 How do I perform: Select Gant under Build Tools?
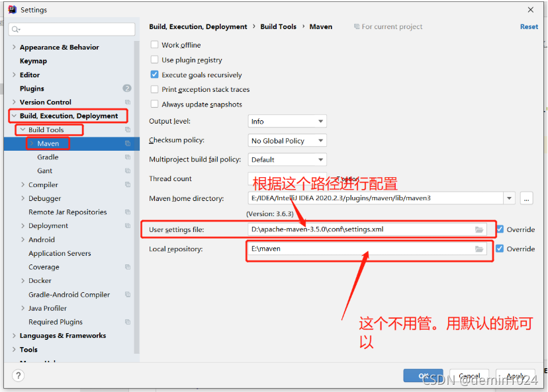point(45,171)
